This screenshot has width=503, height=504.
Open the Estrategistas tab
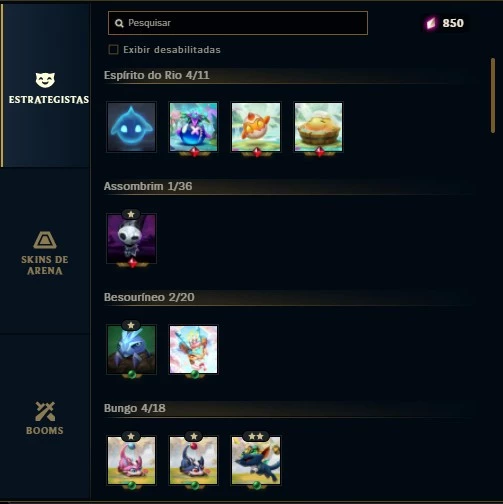click(45, 87)
